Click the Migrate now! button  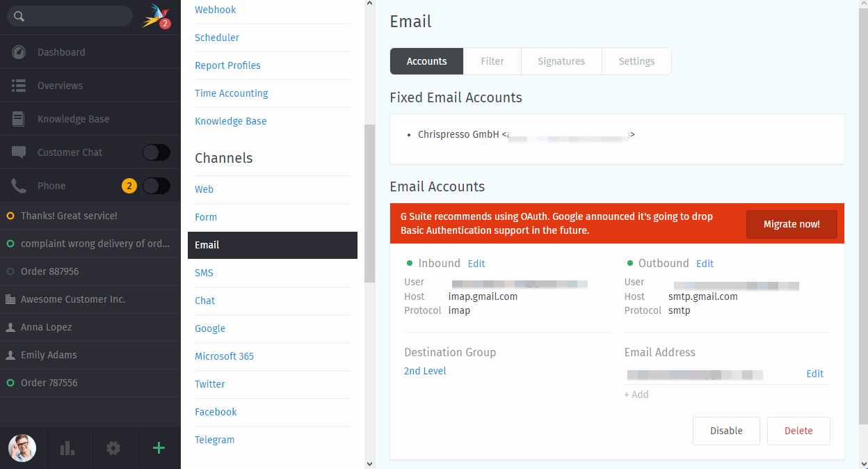791,224
